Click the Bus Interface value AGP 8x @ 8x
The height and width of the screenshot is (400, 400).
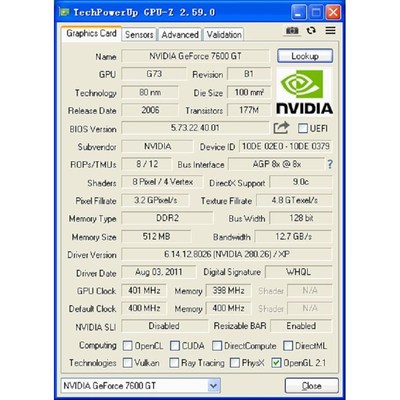click(276, 164)
